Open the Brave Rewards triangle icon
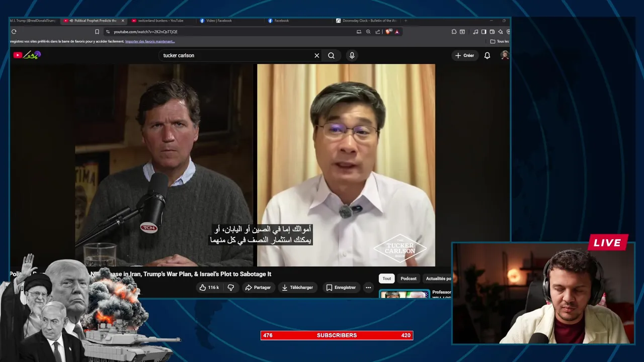 pyautogui.click(x=397, y=32)
